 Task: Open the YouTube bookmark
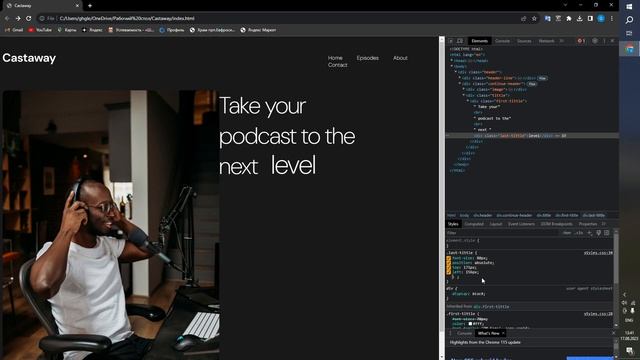(40, 30)
